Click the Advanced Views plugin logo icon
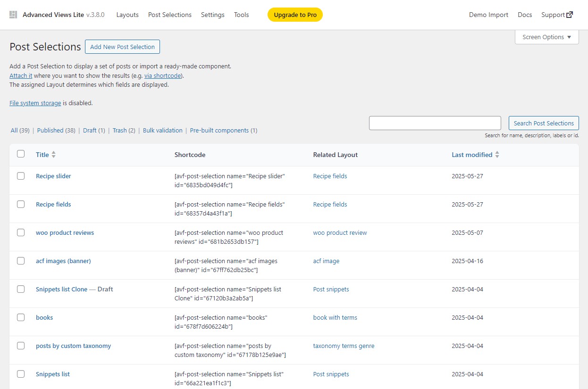 coord(13,14)
